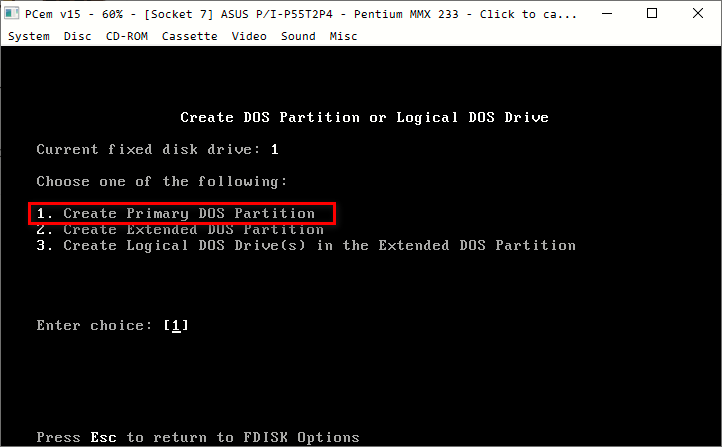Screen dimensions: 722x447
Task: Click the Create DOS Partition heading text
Action: [x=364, y=117]
